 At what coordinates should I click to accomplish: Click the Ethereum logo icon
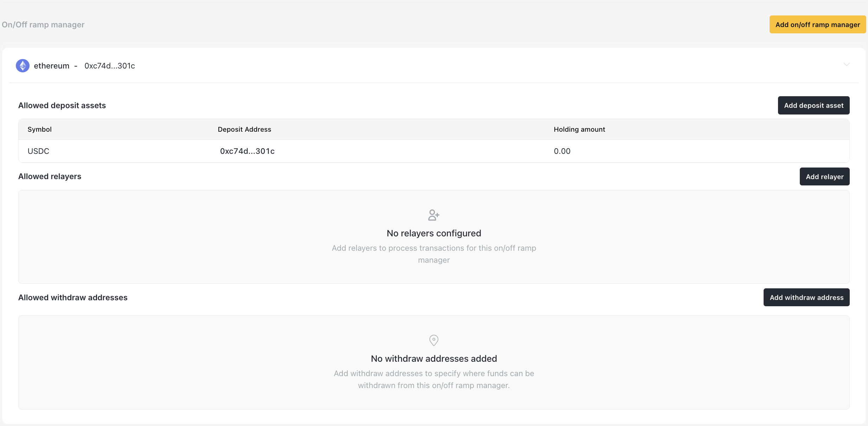pos(22,66)
